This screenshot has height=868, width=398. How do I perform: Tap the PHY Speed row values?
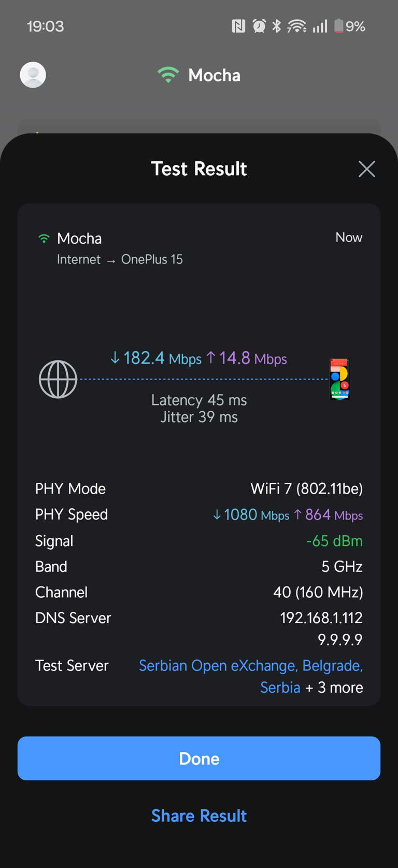pos(288,514)
